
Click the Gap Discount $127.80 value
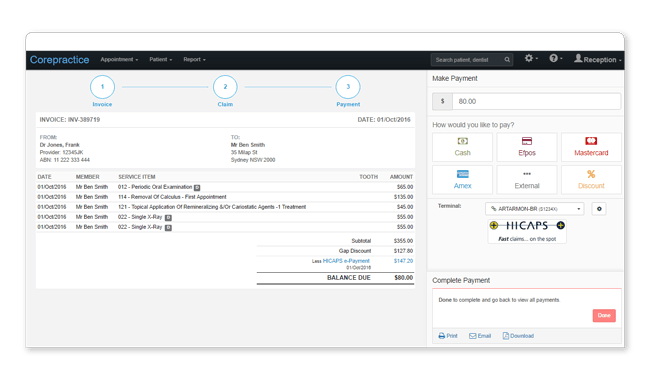[x=403, y=251]
